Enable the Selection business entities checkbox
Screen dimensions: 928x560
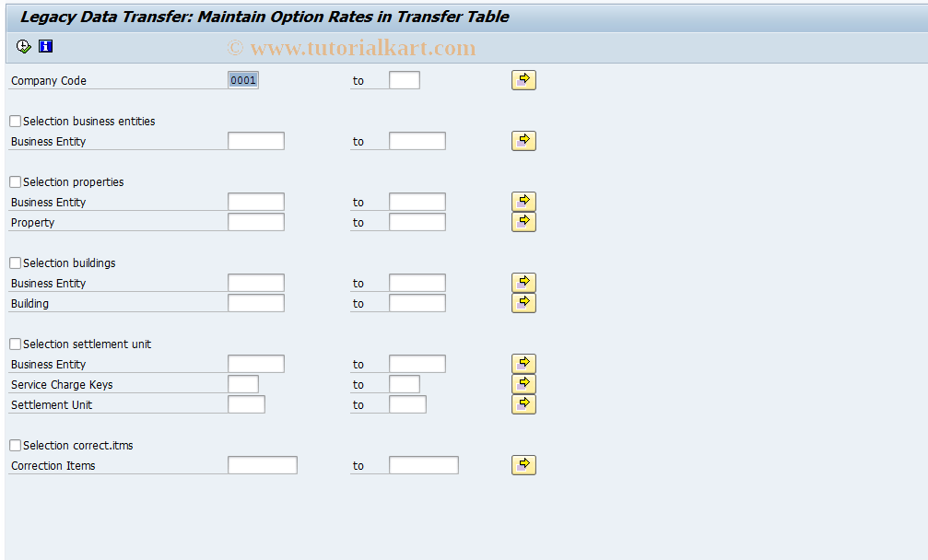pyautogui.click(x=15, y=121)
